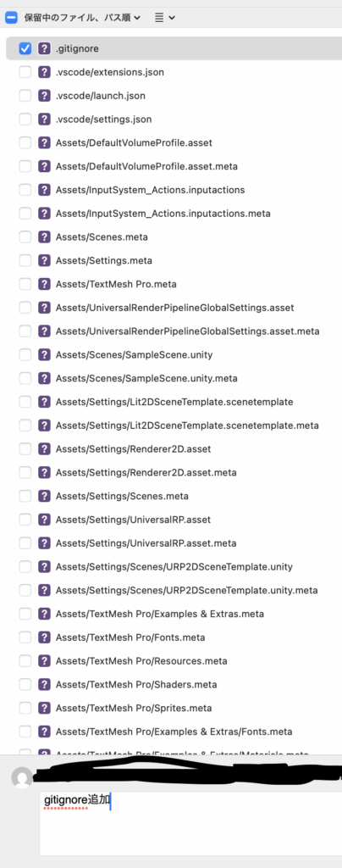
Task: Open the list view mode dropdown
Action: click(x=164, y=18)
